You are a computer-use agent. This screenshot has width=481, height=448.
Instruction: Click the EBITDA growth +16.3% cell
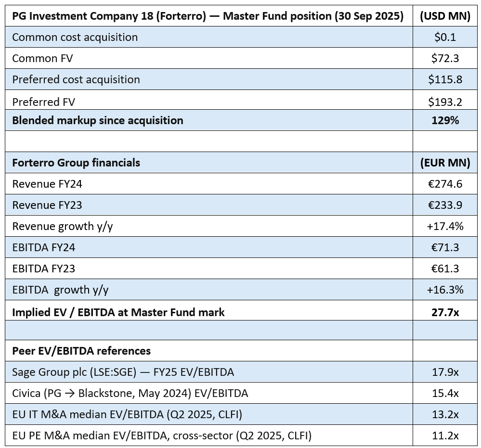click(x=445, y=290)
